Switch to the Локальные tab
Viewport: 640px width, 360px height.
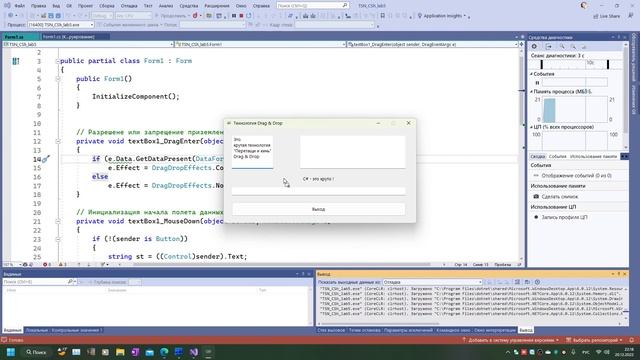(x=36, y=330)
